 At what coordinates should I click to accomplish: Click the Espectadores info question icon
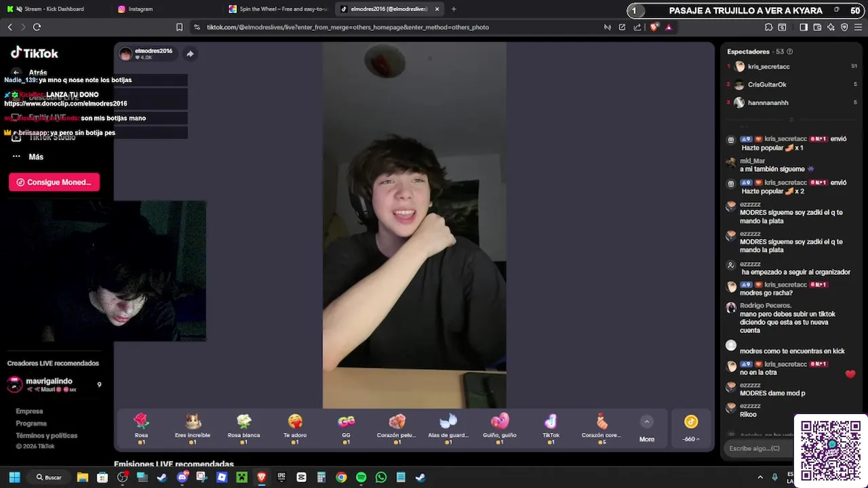point(789,52)
